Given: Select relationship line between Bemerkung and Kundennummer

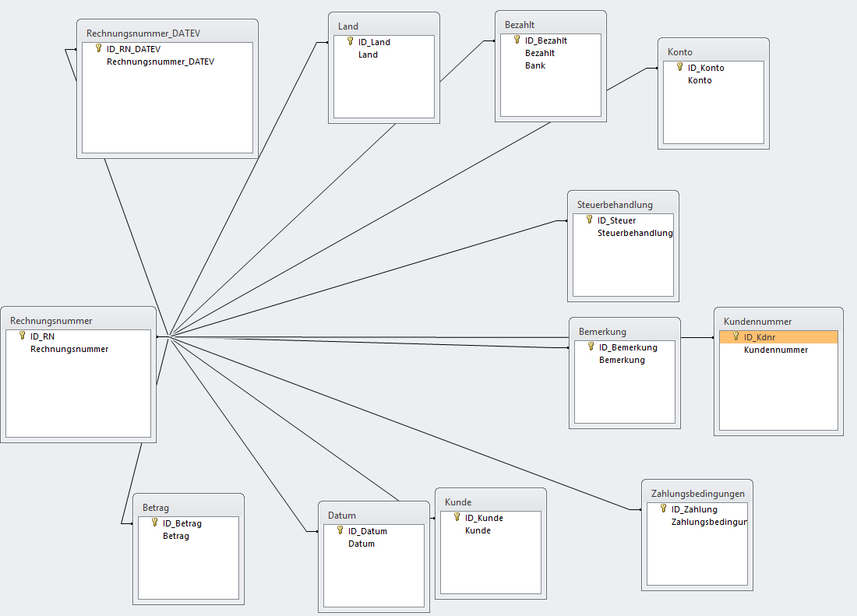Looking at the screenshot, I should [697, 337].
